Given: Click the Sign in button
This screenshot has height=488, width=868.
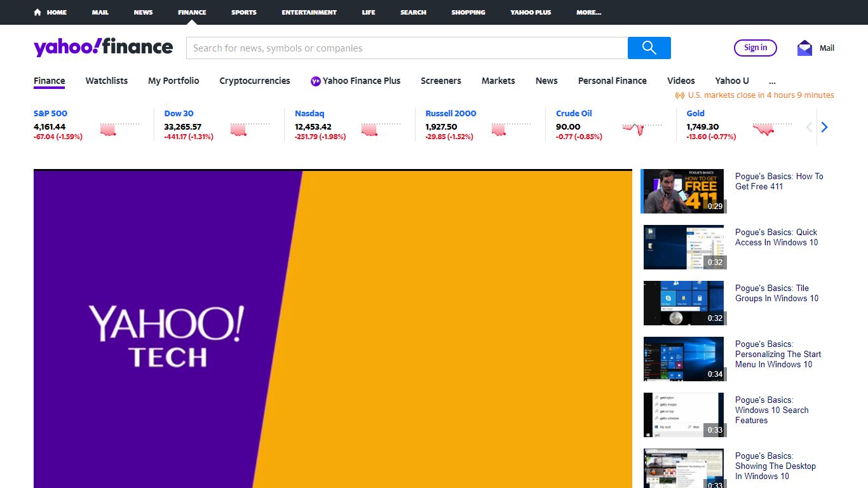Looking at the screenshot, I should pos(756,48).
